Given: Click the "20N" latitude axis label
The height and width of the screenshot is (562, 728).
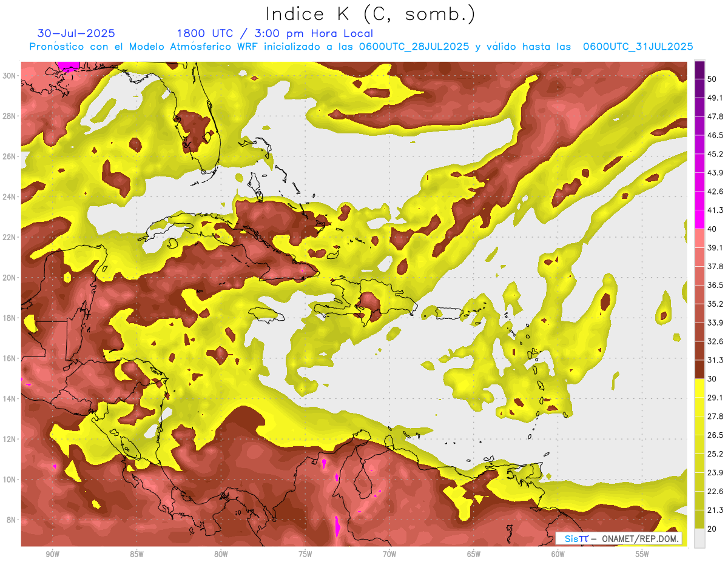Looking at the screenshot, I should [x=10, y=278].
